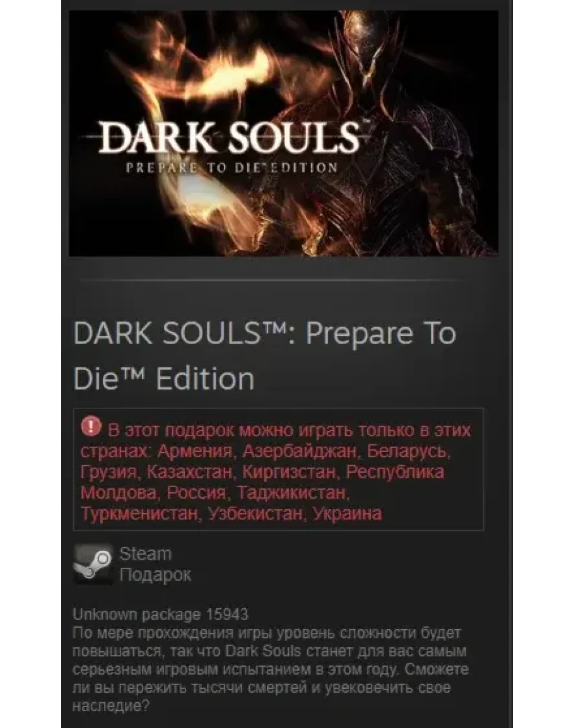Click 'Армения' in the region warning
This screenshot has height=728, width=574.
coord(194,451)
